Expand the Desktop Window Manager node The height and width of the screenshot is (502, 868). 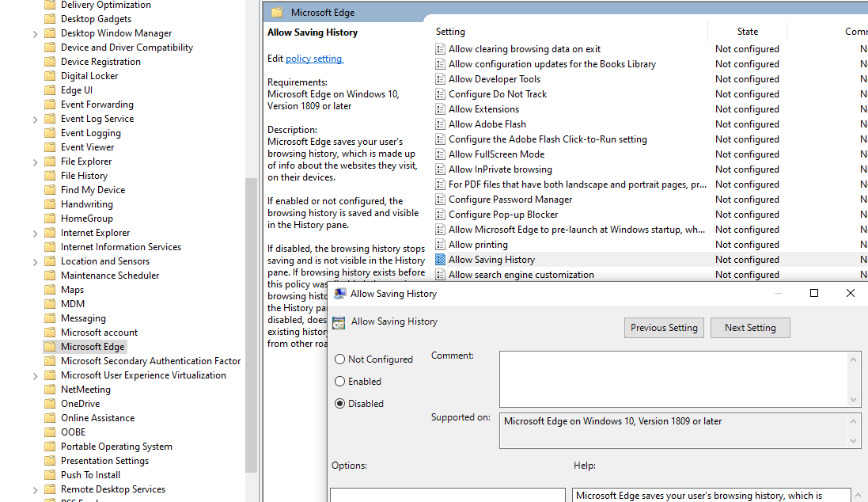pyautogui.click(x=35, y=34)
